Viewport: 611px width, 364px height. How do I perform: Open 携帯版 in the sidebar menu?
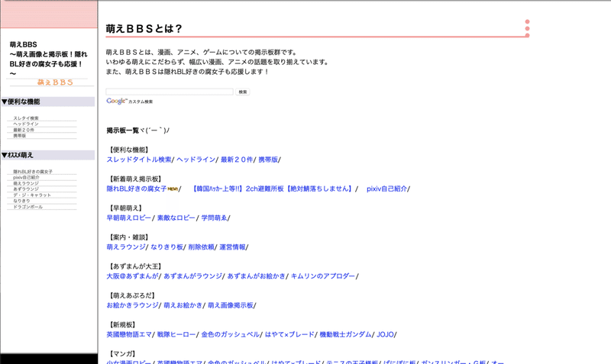pos(20,136)
